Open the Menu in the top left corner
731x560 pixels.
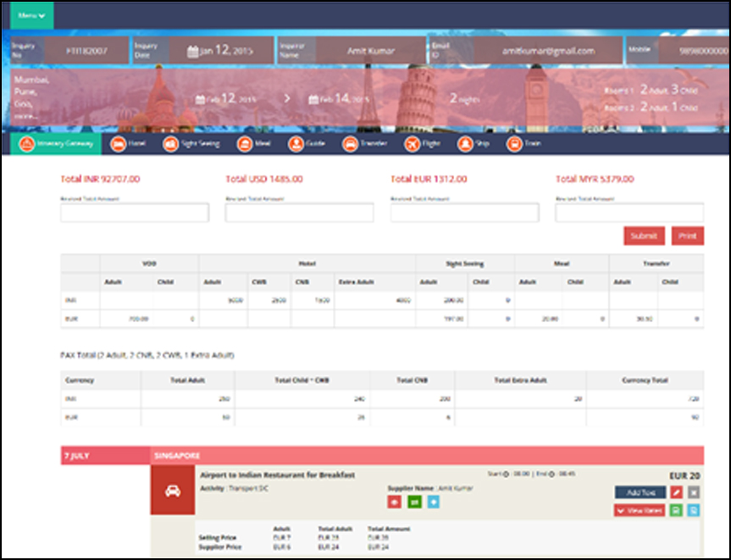30,14
